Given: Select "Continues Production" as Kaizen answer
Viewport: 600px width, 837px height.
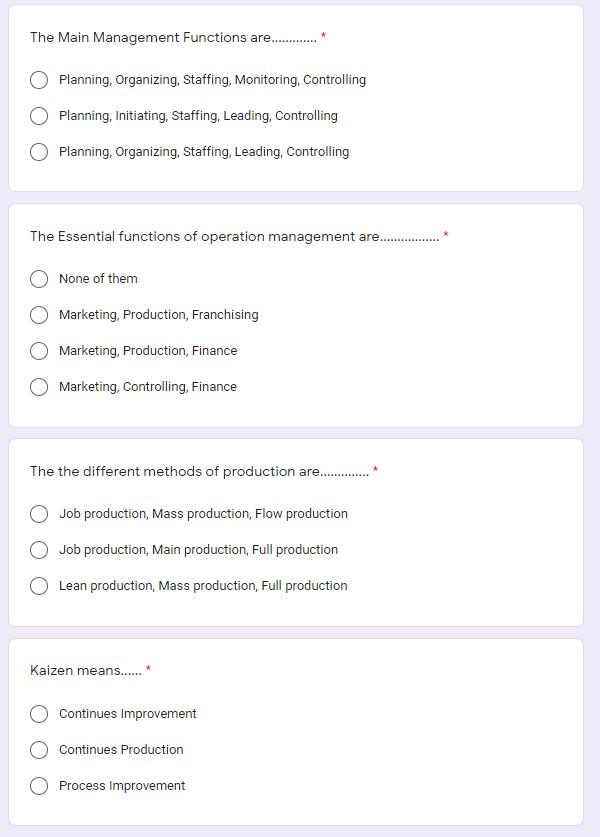Looking at the screenshot, I should coord(38,749).
